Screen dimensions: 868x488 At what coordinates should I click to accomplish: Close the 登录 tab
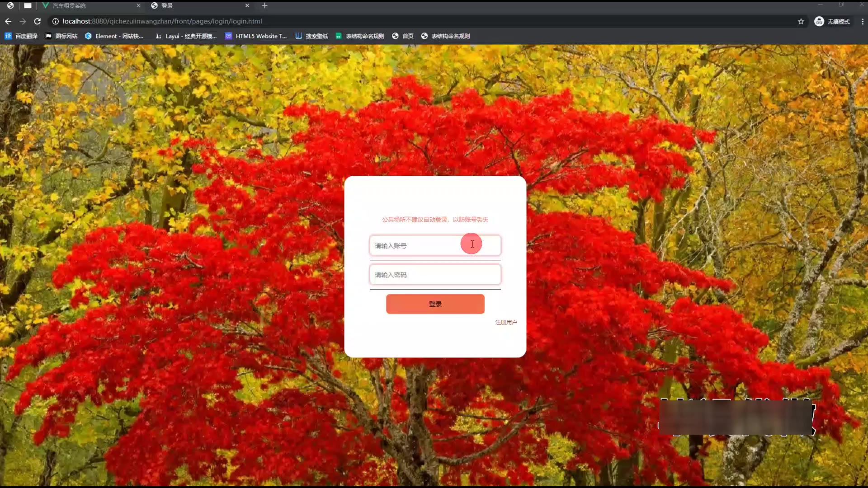click(247, 5)
